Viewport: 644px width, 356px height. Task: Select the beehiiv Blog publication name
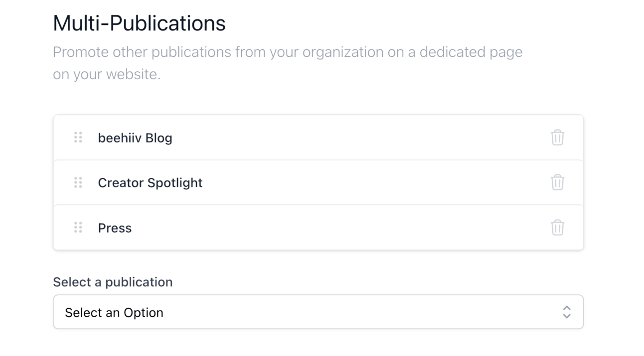pos(135,138)
